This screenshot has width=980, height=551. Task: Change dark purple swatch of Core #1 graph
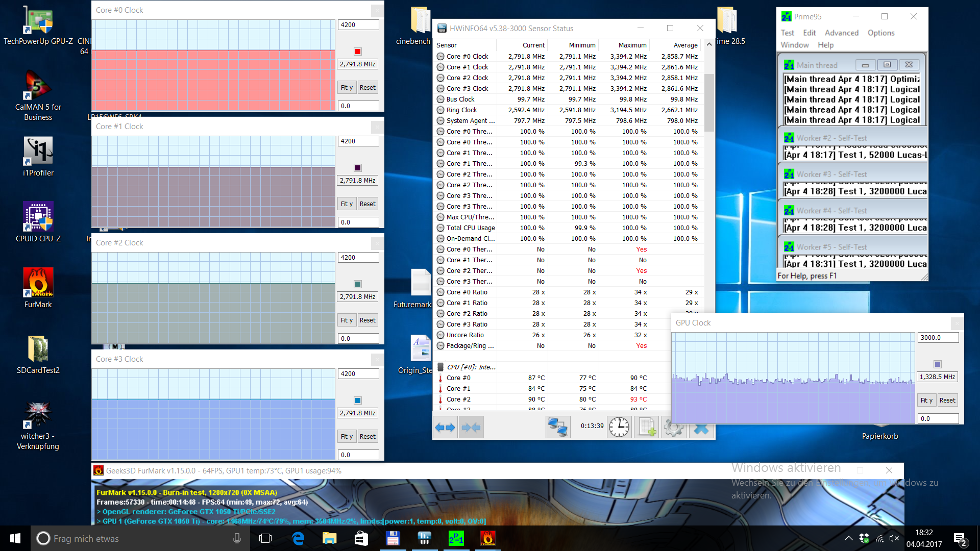[358, 168]
